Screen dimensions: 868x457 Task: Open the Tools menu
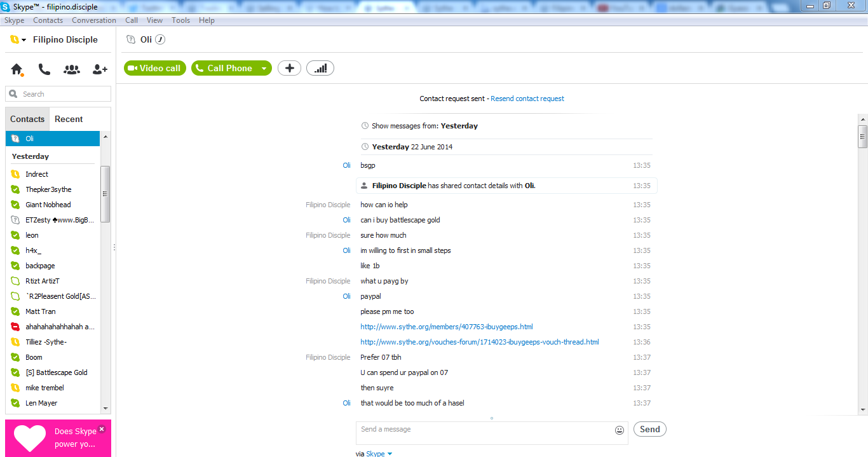point(181,20)
